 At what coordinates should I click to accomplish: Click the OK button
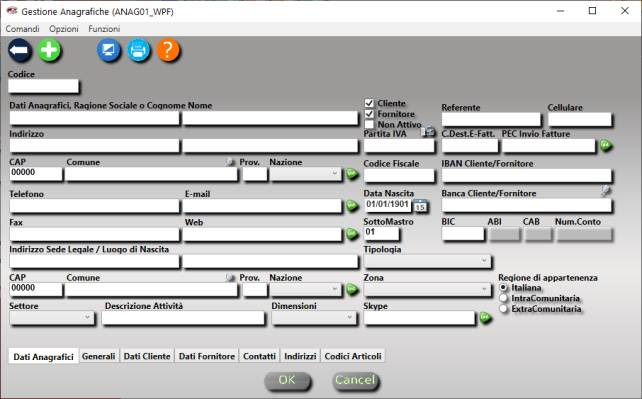(287, 381)
